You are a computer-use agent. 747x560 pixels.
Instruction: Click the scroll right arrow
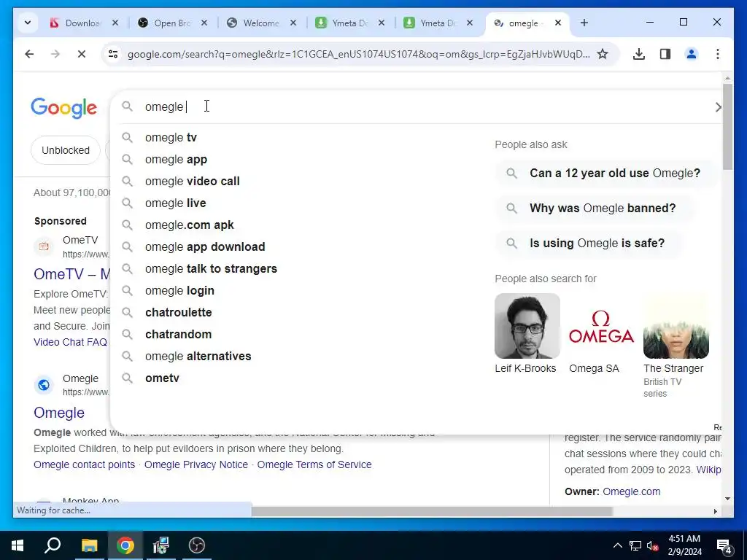(715, 511)
